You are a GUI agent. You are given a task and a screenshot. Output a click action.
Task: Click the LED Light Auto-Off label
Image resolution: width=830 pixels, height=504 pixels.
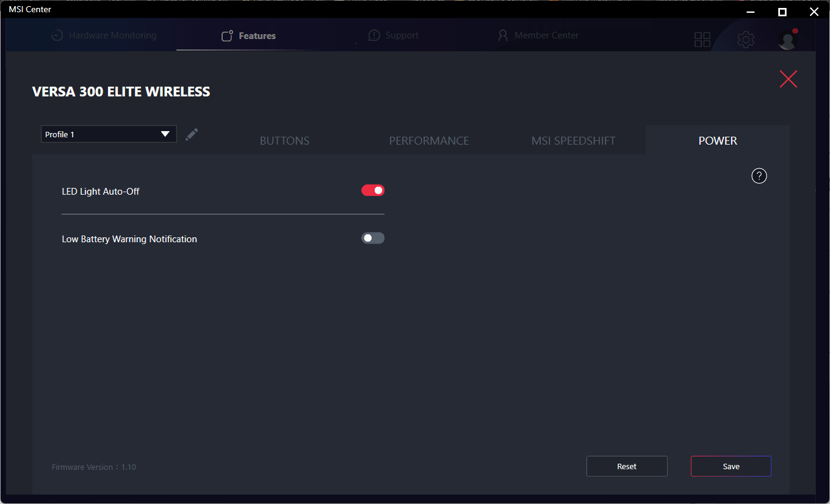101,192
